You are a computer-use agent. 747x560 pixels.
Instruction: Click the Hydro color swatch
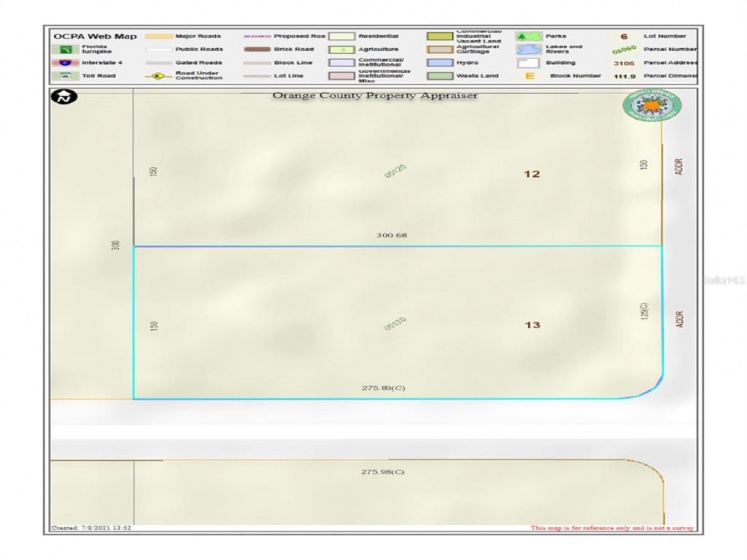pyautogui.click(x=440, y=62)
